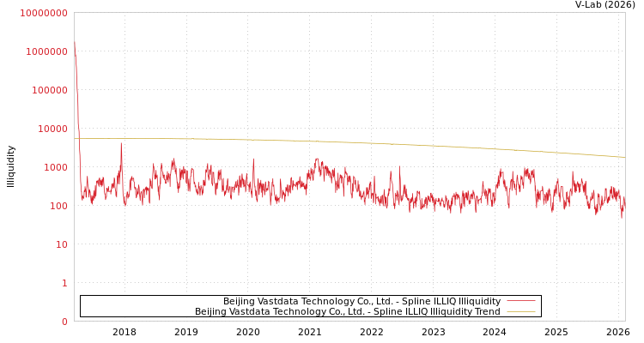644x343 pixels.
Task: Select the 1000000 y-axis label
Action: click(x=46, y=51)
